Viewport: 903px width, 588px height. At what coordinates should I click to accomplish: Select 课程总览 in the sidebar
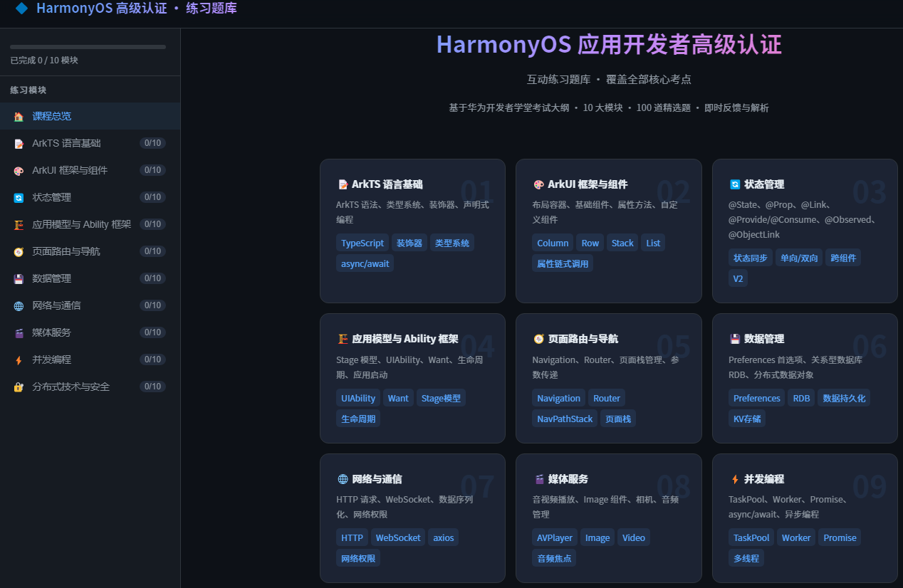click(x=90, y=116)
